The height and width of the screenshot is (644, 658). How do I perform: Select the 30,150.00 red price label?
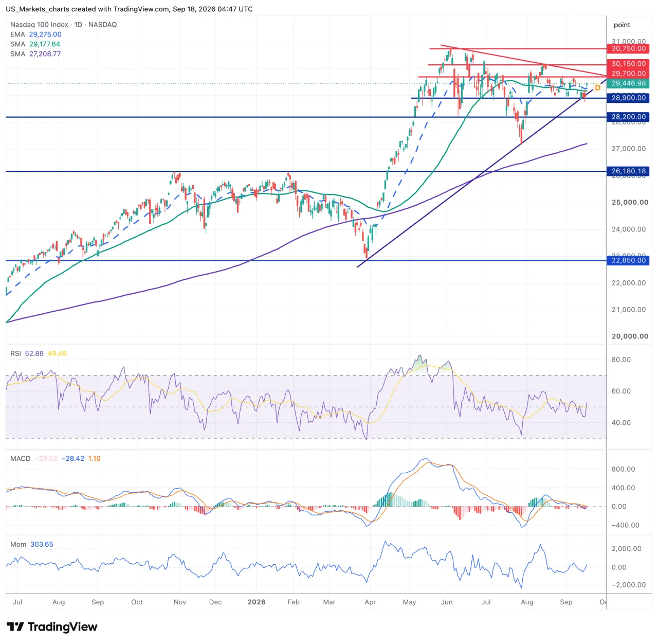628,64
